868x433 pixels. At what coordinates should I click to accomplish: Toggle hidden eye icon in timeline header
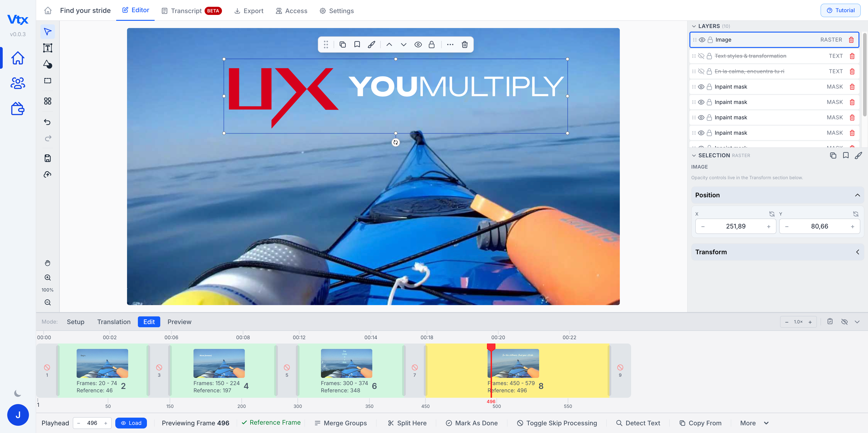[844, 321]
